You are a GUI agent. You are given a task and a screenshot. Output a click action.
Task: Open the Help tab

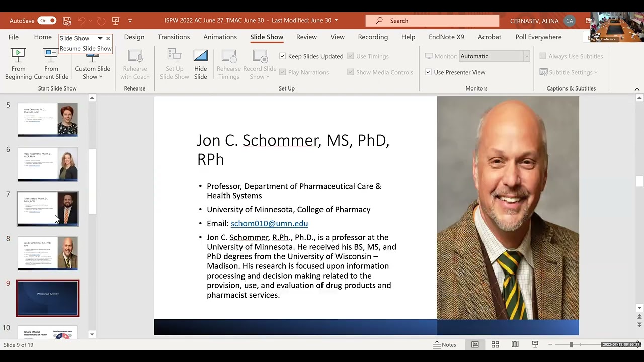point(408,37)
